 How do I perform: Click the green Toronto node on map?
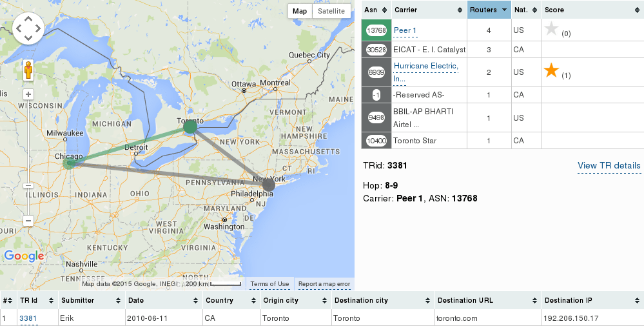[190, 127]
